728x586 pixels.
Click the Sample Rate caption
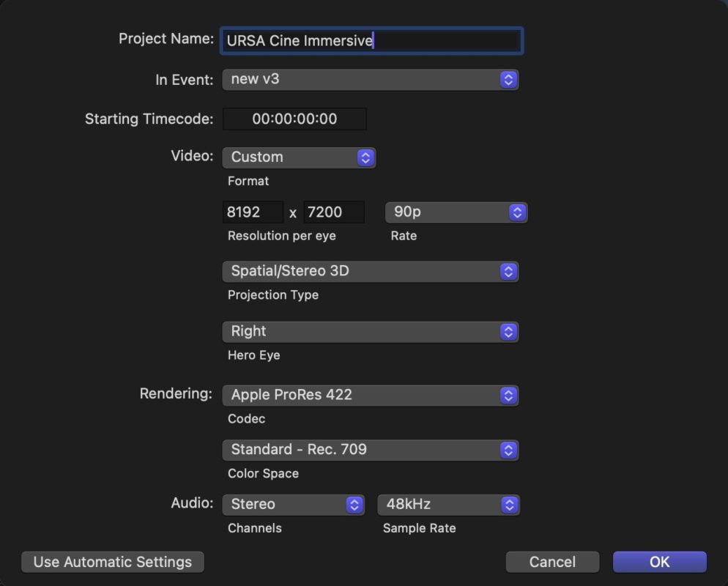[x=419, y=528]
